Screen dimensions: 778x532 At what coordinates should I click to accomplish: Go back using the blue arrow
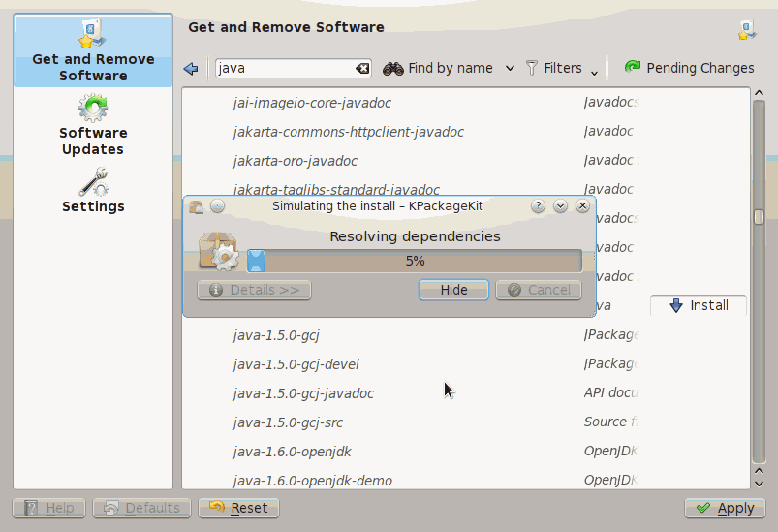point(191,69)
